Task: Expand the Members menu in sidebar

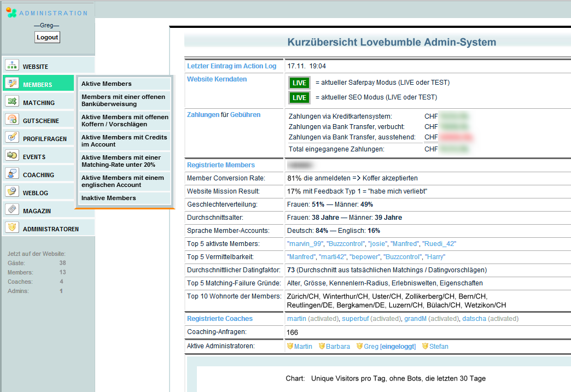Action: tap(38, 85)
